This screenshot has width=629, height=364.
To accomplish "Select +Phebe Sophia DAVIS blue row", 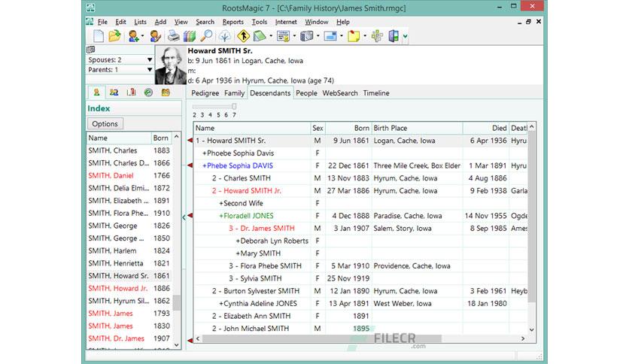I will 360,165.
